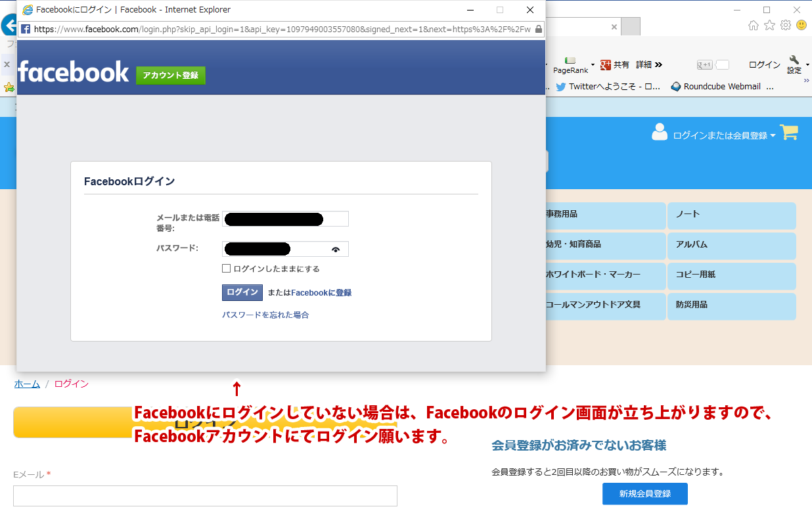Screen dimensions: 812x513
Task: Click the Facebook favicon in address bar
Action: 26,29
